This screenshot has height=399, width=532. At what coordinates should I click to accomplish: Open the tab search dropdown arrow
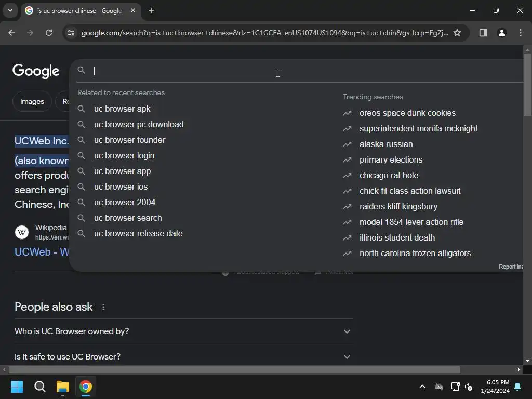coord(10,10)
